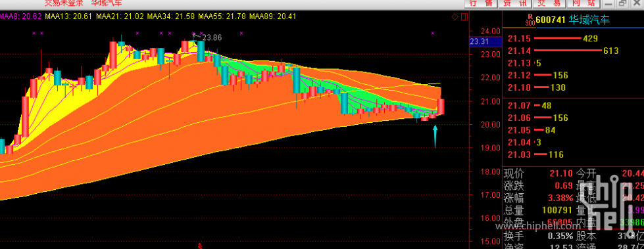Image resolution: width=644 pixels, height=249 pixels.
Task: Click the cyan upward arrow signal marker
Action: click(x=435, y=137)
